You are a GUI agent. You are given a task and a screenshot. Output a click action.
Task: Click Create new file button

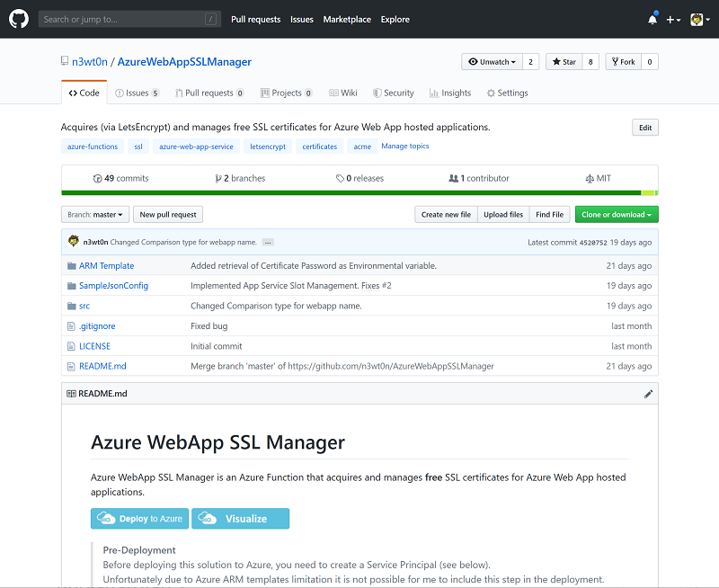pyautogui.click(x=446, y=214)
